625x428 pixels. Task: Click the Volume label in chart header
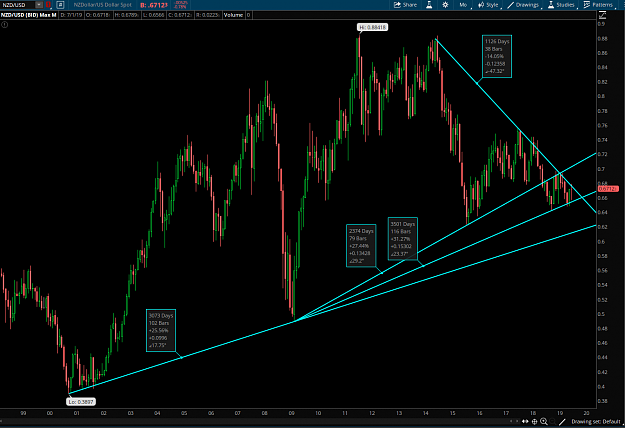pos(234,15)
